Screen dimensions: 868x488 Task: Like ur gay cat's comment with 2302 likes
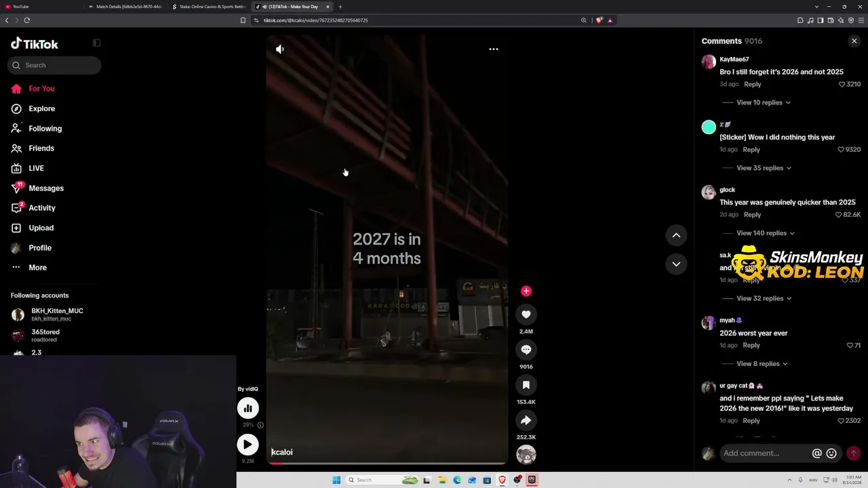coord(841,421)
